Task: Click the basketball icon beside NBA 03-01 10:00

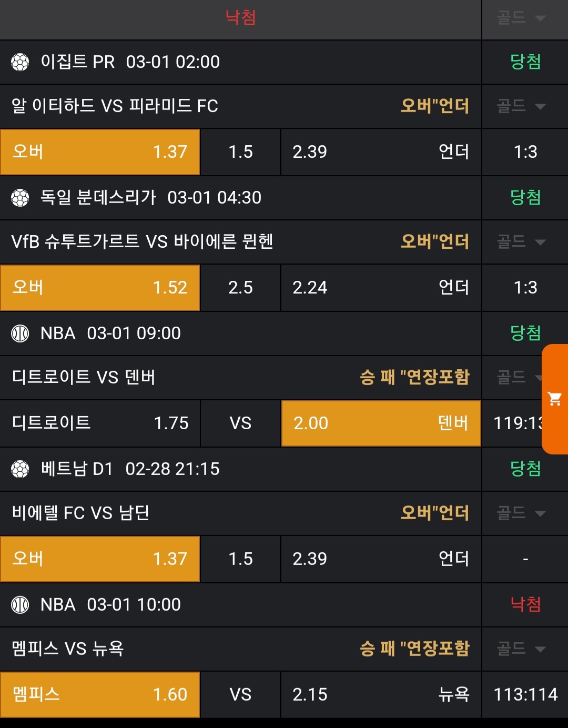Action: pos(20,605)
